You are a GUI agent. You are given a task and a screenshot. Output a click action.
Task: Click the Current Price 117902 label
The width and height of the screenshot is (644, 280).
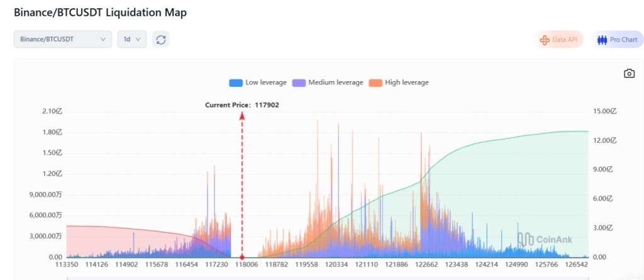click(x=242, y=105)
